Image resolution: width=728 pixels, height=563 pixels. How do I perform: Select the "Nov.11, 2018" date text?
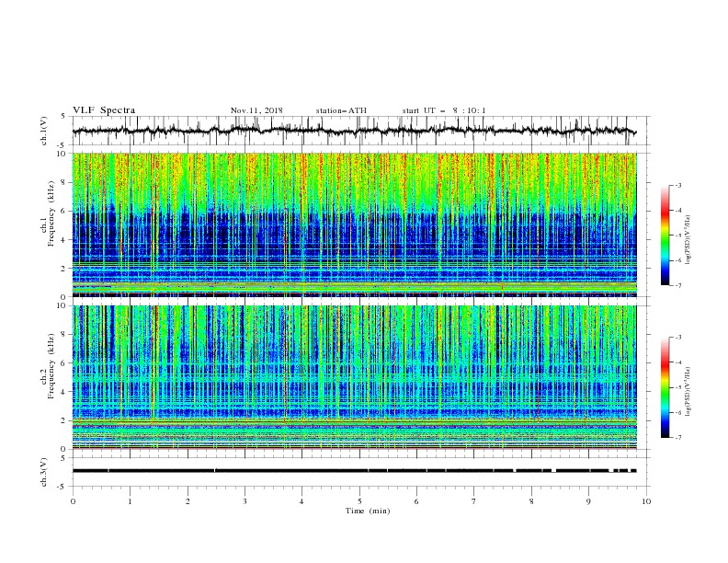point(256,110)
